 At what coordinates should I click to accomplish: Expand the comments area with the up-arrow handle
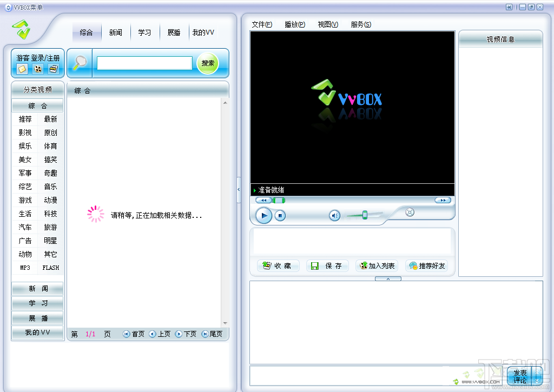pyautogui.click(x=388, y=278)
